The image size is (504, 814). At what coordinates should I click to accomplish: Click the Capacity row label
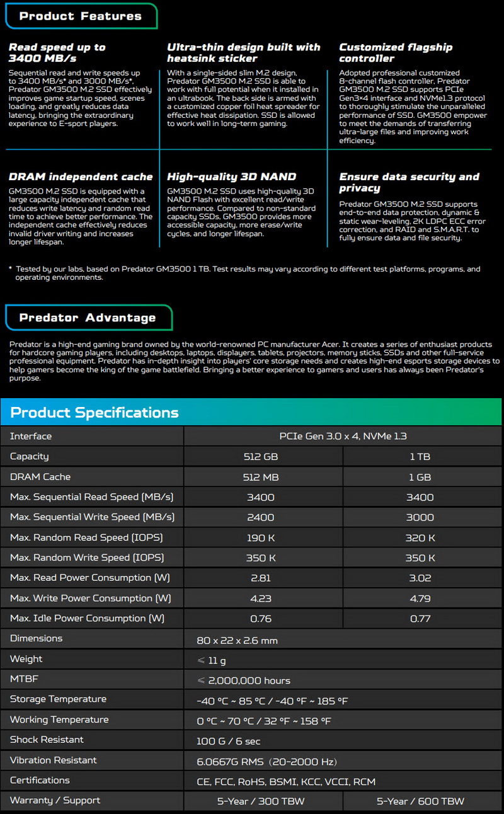pyautogui.click(x=29, y=456)
